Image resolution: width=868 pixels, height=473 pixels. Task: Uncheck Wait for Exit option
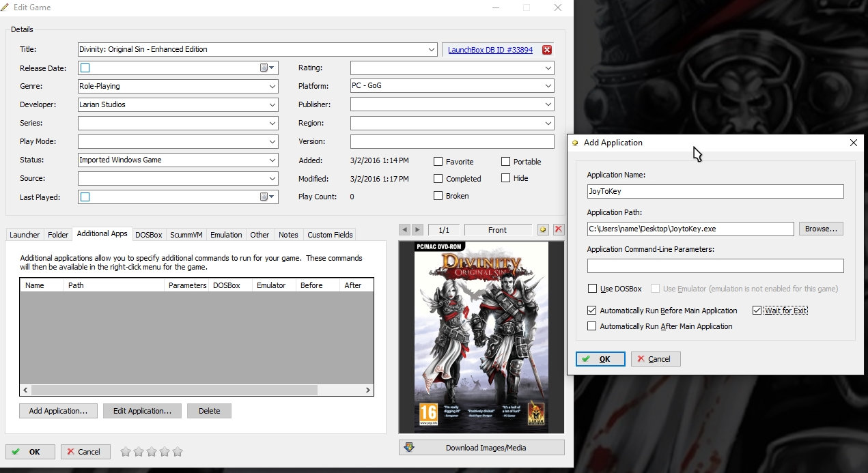point(757,311)
